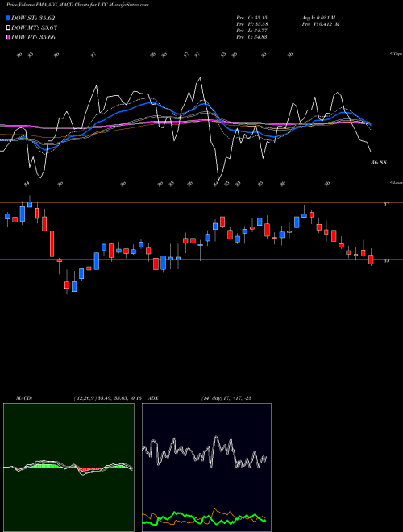Click the 37 price axis label

pos(386,204)
